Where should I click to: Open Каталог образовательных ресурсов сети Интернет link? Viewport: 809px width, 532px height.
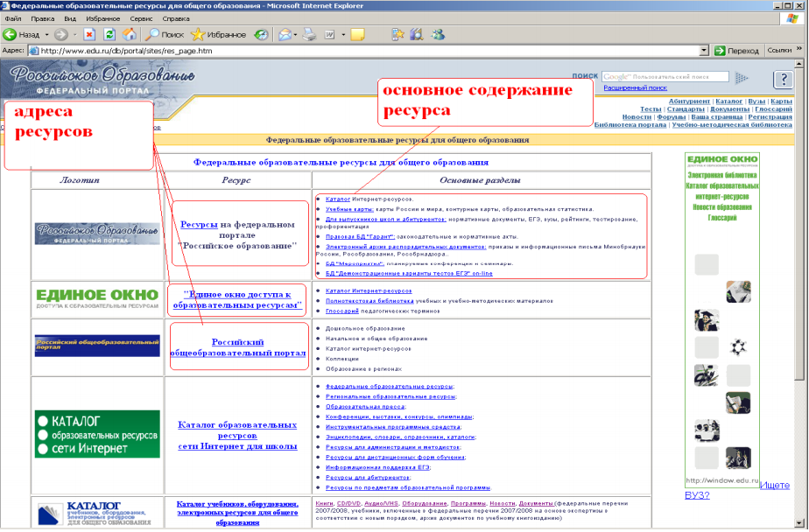tap(237, 436)
